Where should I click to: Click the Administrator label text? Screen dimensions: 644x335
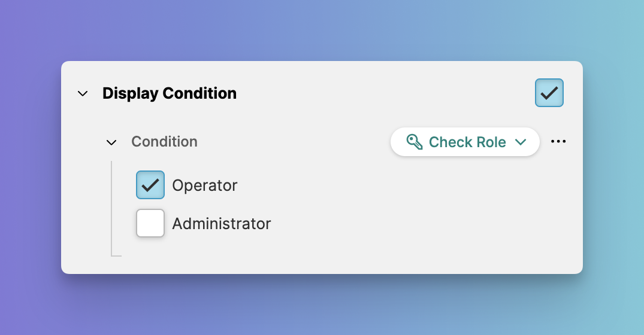click(x=222, y=224)
